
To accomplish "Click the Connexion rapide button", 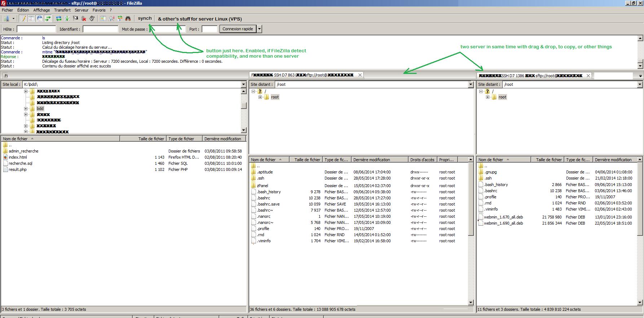I will click(x=238, y=29).
